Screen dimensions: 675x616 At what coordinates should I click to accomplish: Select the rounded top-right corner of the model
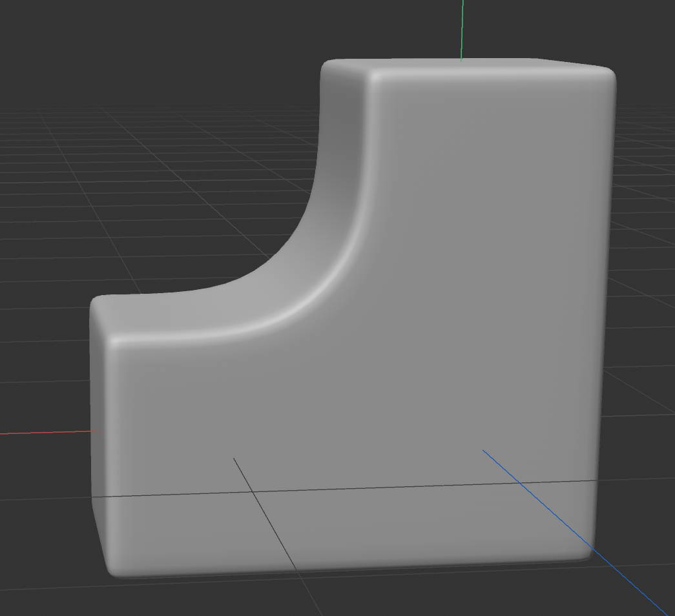point(607,73)
